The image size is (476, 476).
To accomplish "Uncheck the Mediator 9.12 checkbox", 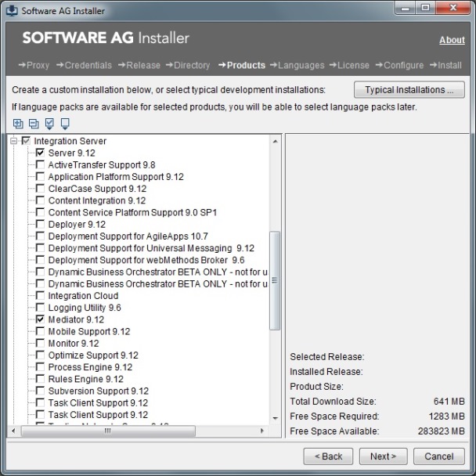I will (40, 319).
